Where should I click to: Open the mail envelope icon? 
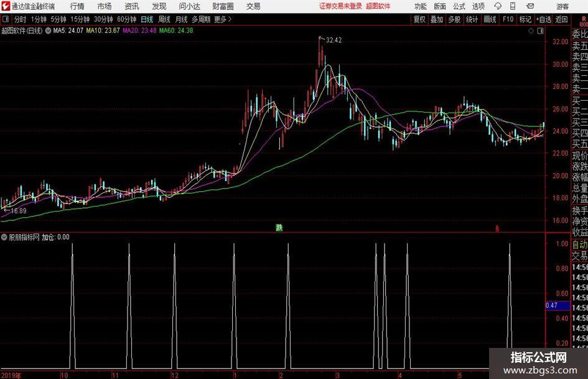(530, 6)
